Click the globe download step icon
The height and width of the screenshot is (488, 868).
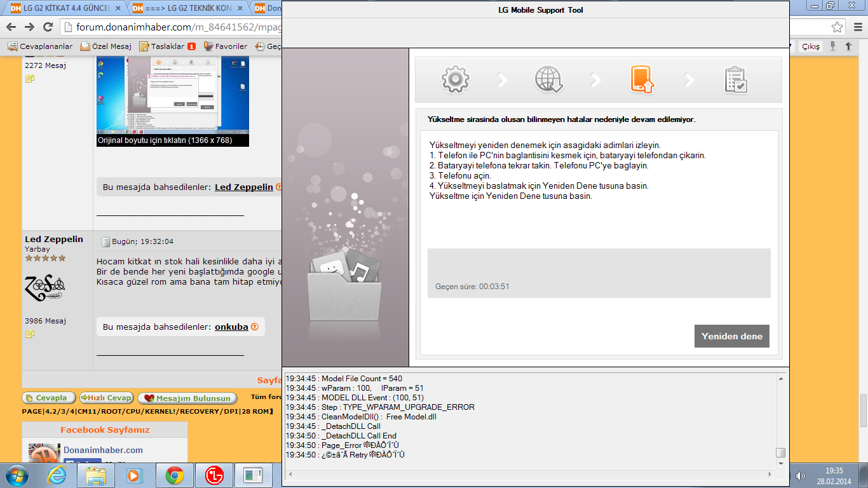coord(548,79)
